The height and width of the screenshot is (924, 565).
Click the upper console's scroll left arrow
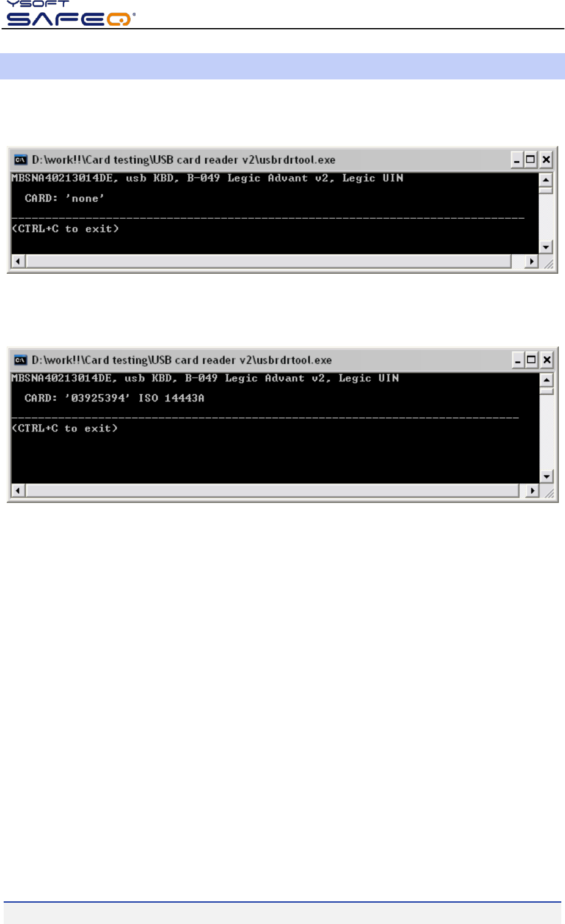[18, 262]
